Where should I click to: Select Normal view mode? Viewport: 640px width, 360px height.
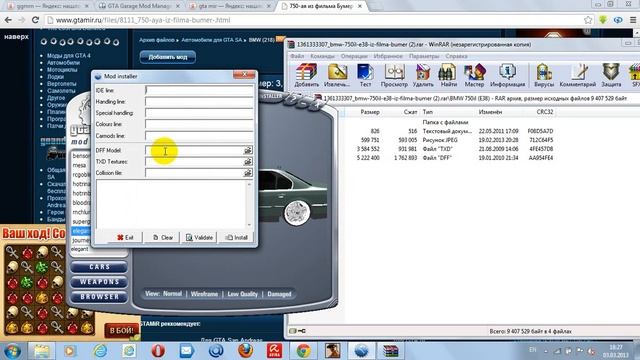tap(172, 293)
